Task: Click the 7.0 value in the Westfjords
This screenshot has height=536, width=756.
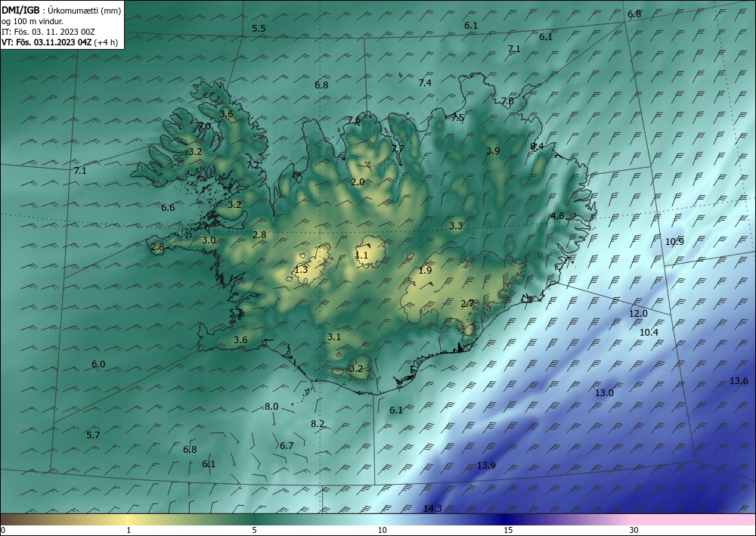Action: tap(204, 125)
